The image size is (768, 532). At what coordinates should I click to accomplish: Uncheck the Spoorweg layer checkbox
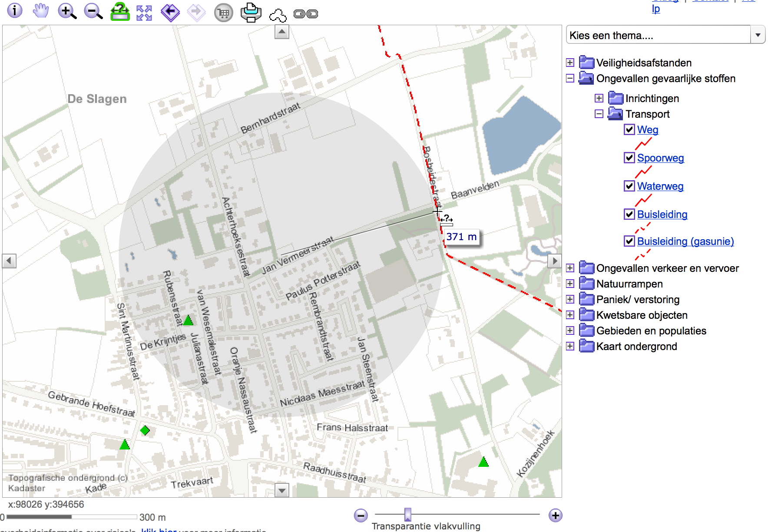(629, 158)
